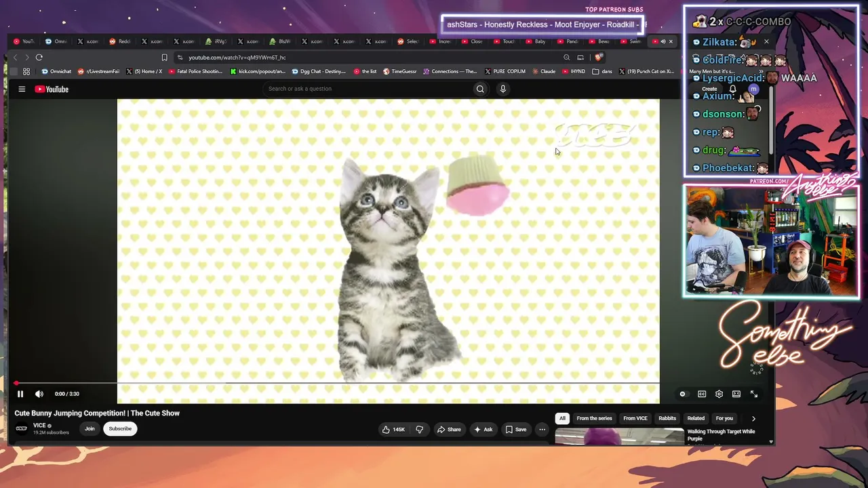Go forward in browser history

point(27,58)
